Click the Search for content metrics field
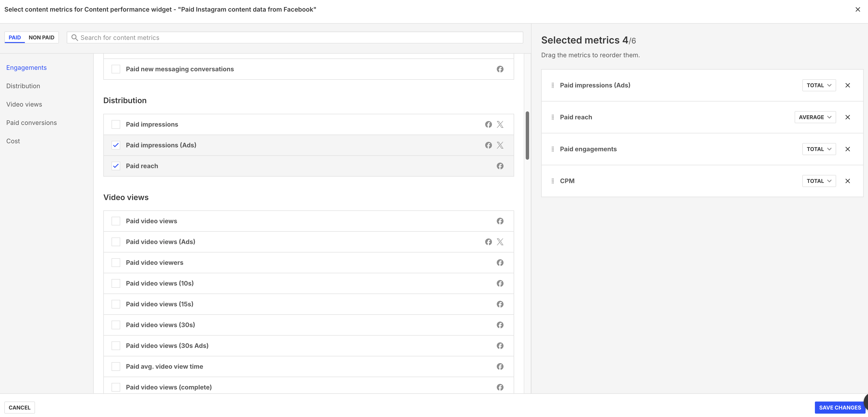 pyautogui.click(x=295, y=38)
